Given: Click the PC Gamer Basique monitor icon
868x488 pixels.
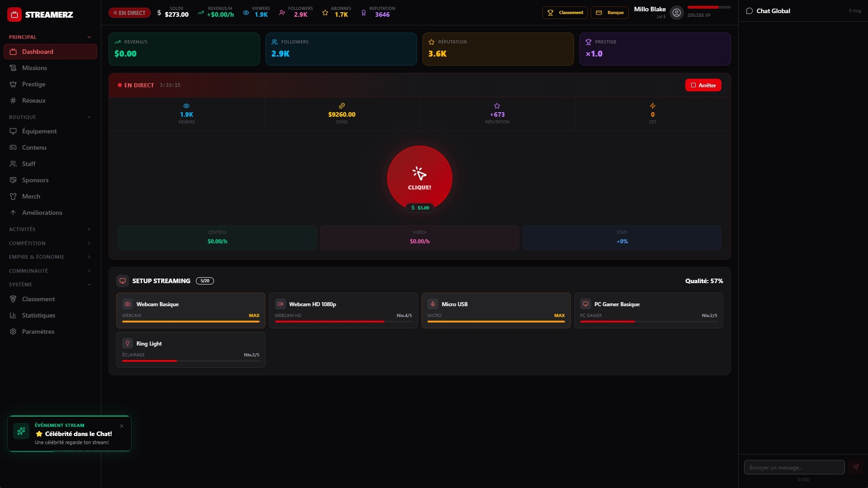Looking at the screenshot, I should coord(586,304).
